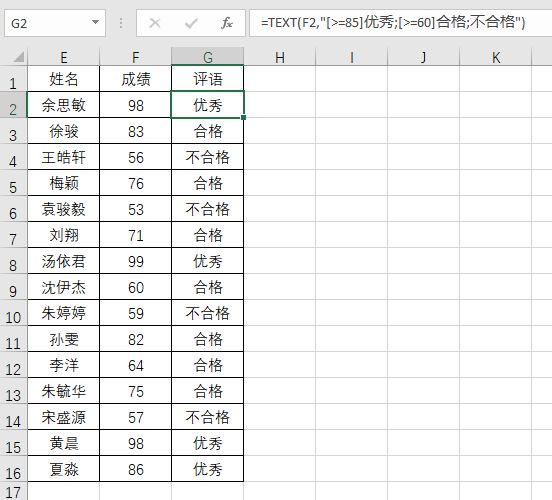Select row 17 header
The height and width of the screenshot is (500, 552).
tap(13, 491)
